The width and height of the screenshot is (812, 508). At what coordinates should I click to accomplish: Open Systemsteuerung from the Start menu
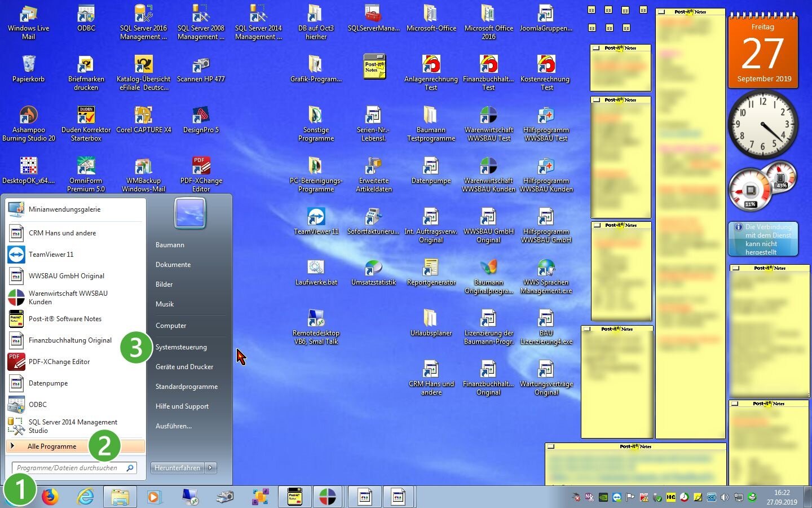coord(181,347)
